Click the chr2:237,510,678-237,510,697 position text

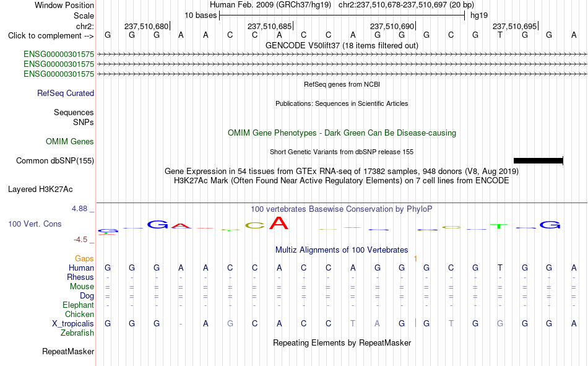[x=406, y=5]
